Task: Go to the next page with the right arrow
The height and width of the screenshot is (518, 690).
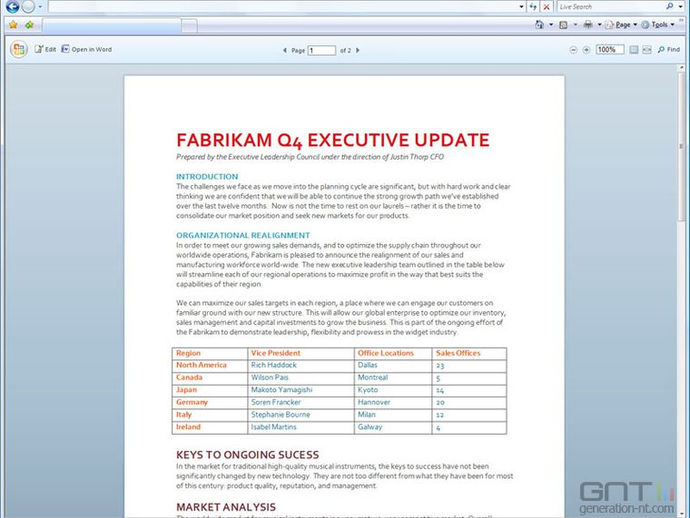Action: [358, 50]
